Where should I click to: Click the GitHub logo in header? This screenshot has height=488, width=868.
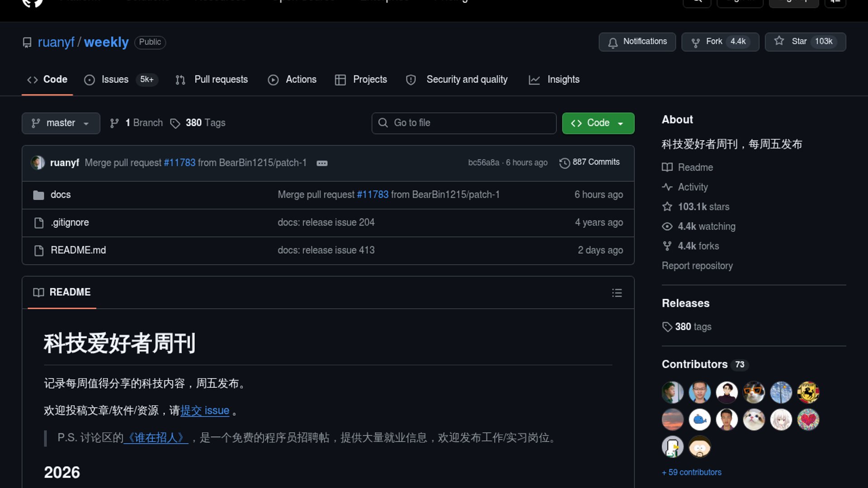[33, 2]
